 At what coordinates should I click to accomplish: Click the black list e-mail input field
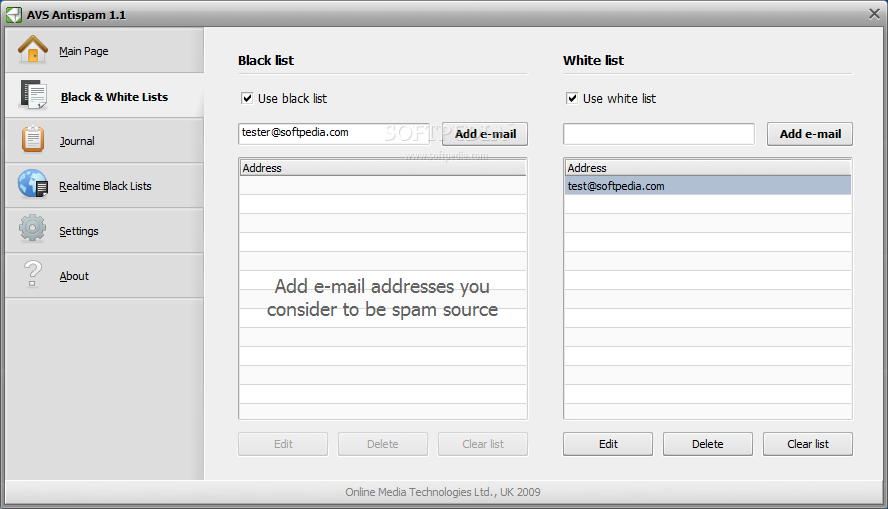(334, 134)
